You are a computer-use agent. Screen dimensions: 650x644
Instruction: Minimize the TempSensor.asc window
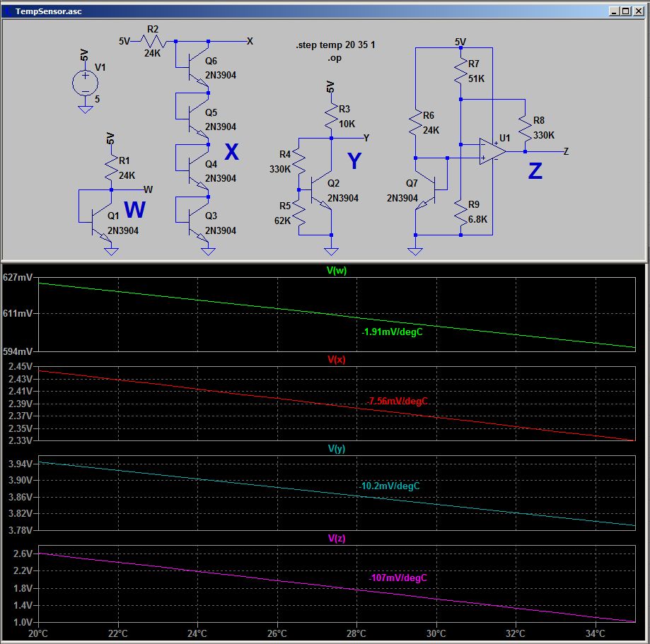[x=614, y=11]
